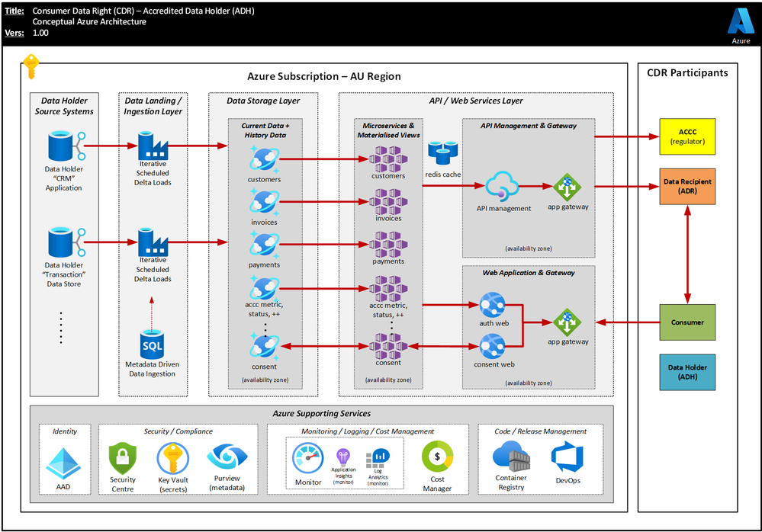The height and width of the screenshot is (532, 762).
Task: Select the accc metric microservices cluster icon
Action: tap(388, 288)
